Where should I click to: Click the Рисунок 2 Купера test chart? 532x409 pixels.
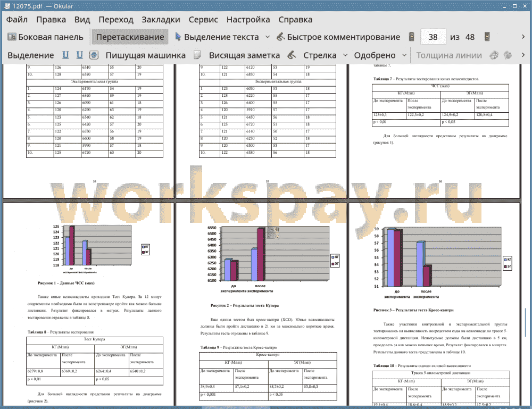click(x=273, y=259)
